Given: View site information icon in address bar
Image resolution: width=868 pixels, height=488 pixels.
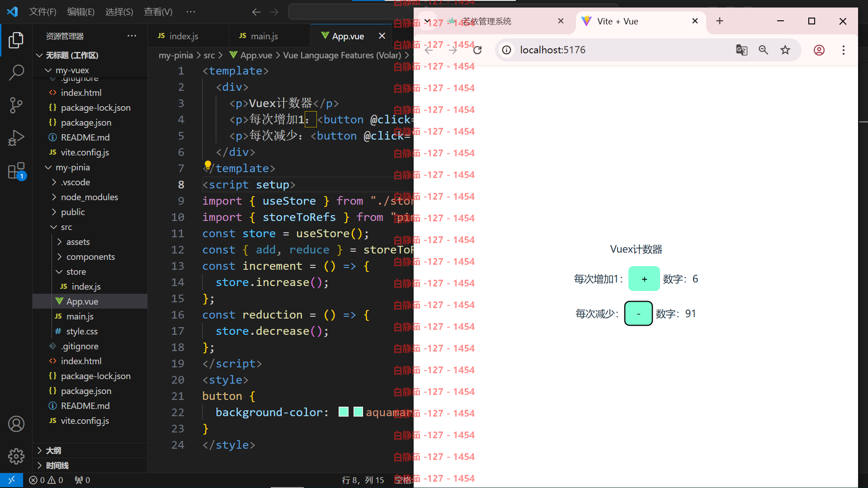Looking at the screenshot, I should click(507, 50).
